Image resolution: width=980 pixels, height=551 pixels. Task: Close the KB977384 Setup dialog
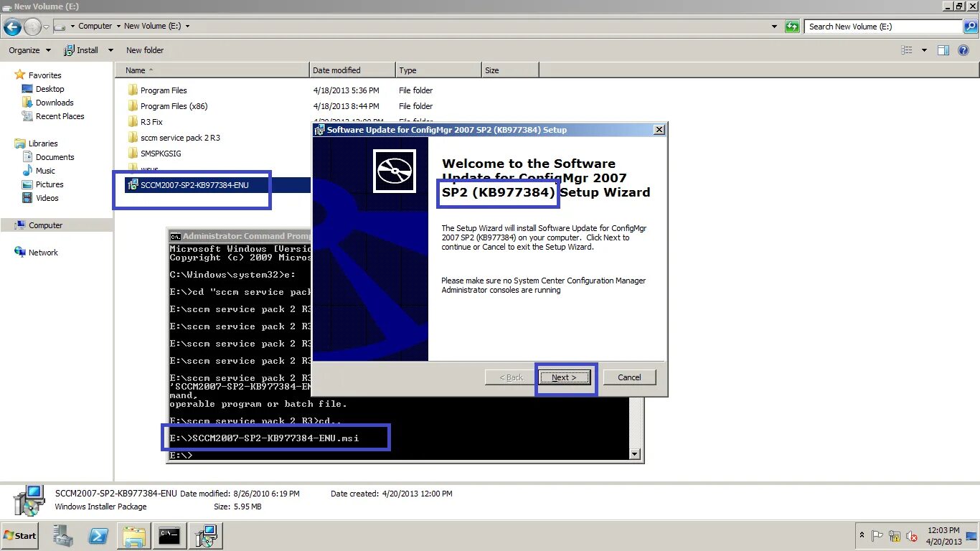click(659, 130)
